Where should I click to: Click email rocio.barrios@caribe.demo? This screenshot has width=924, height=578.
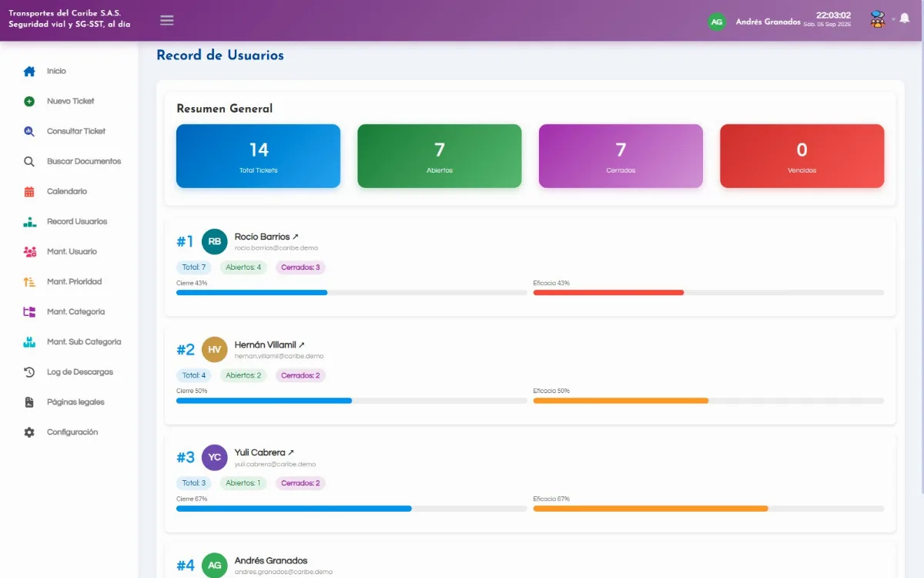[x=276, y=248]
